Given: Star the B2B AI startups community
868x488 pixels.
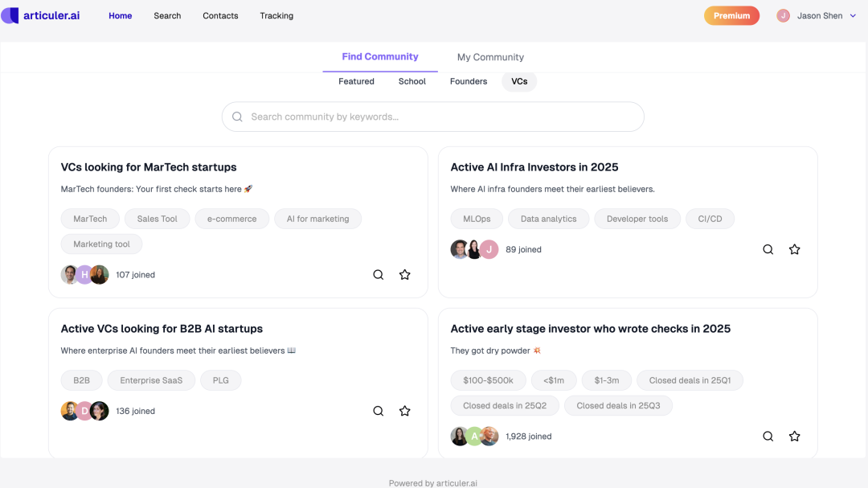Looking at the screenshot, I should tap(405, 412).
